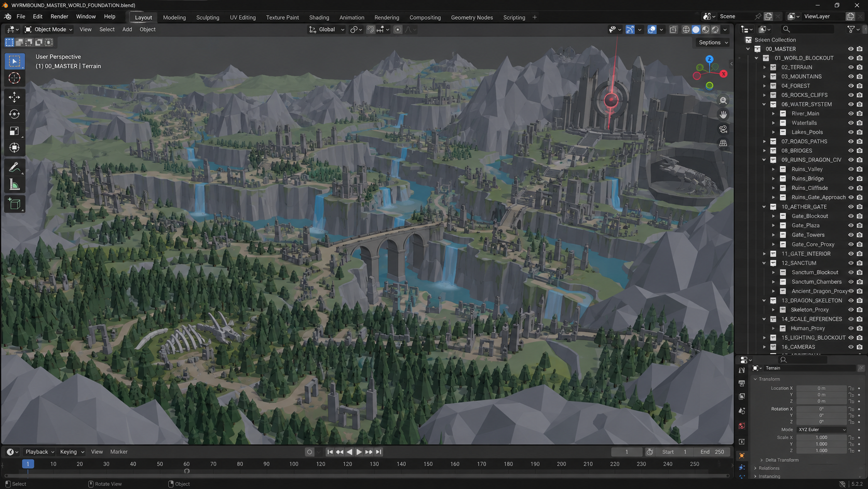Screen dimensions: 868x489
Task: Collapse the 06_WATER_SYSTEM collection
Action: coord(764,104)
